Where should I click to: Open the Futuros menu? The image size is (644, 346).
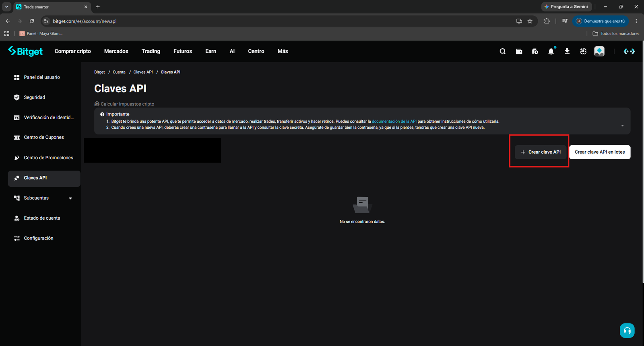[183, 51]
